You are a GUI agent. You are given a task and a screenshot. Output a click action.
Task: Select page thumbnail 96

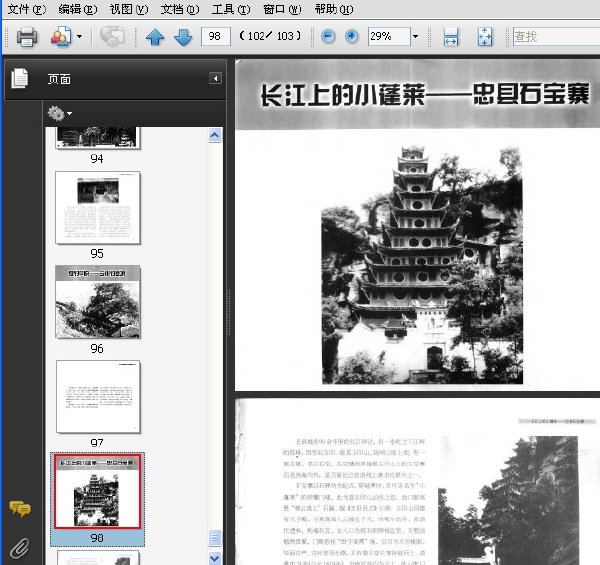pos(98,302)
